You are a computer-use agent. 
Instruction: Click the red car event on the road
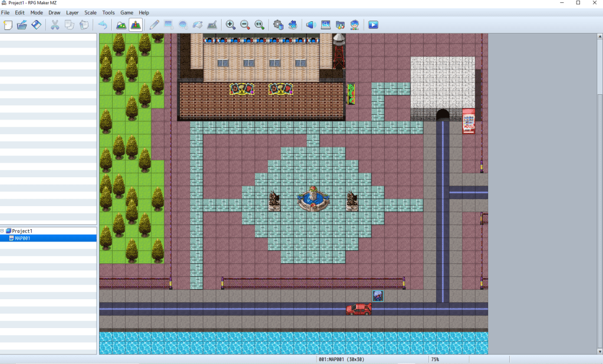[x=358, y=309]
